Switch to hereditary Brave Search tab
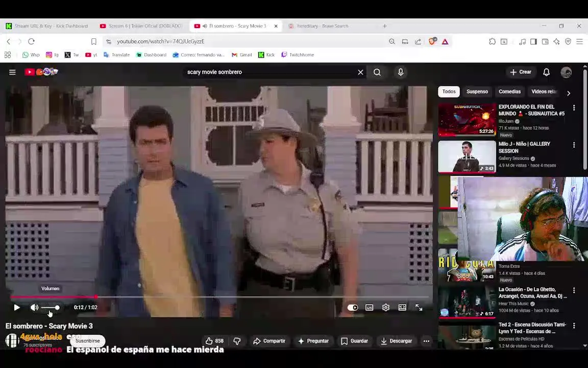This screenshot has width=588, height=368. 323,26
